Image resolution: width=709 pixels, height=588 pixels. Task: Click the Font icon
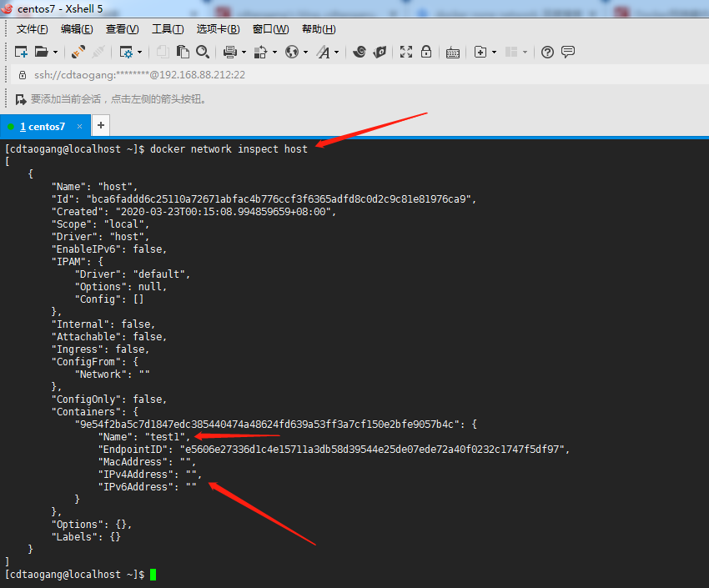[323, 53]
